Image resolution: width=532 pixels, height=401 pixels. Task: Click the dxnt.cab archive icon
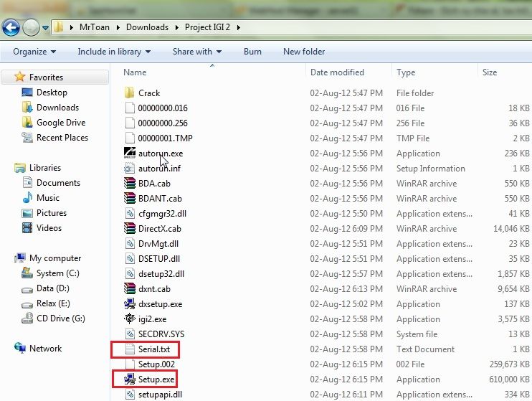pyautogui.click(x=130, y=288)
